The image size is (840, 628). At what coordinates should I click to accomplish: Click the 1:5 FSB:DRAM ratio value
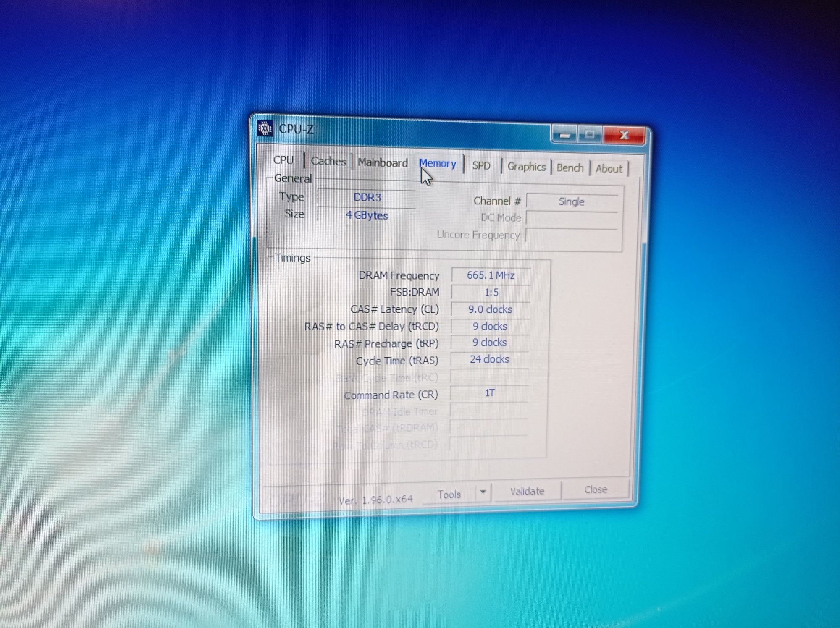(491, 293)
